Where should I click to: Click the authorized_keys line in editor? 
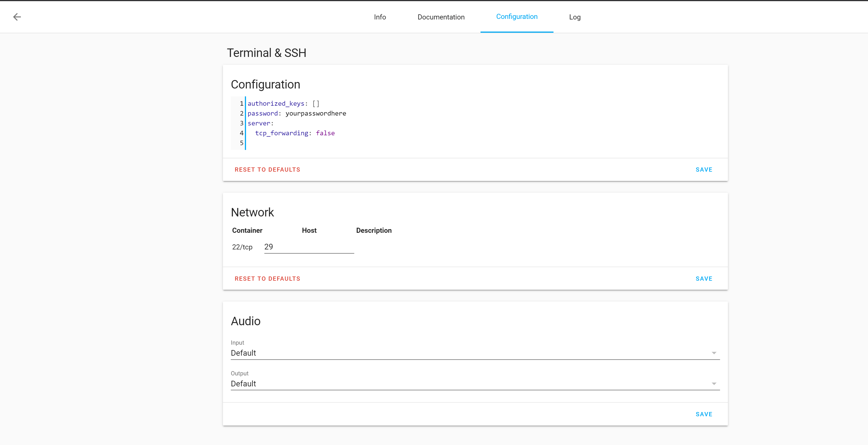(x=284, y=104)
